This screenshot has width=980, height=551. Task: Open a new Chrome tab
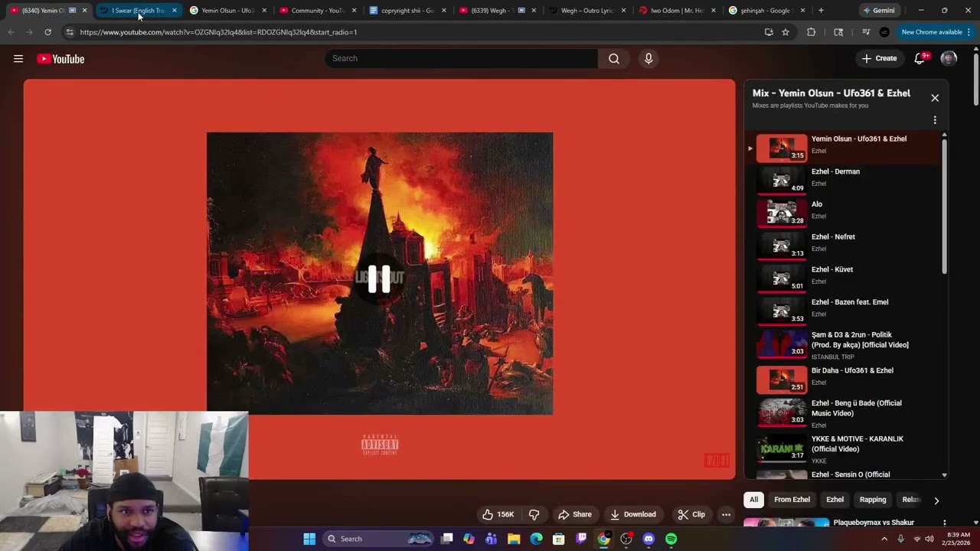821,11
